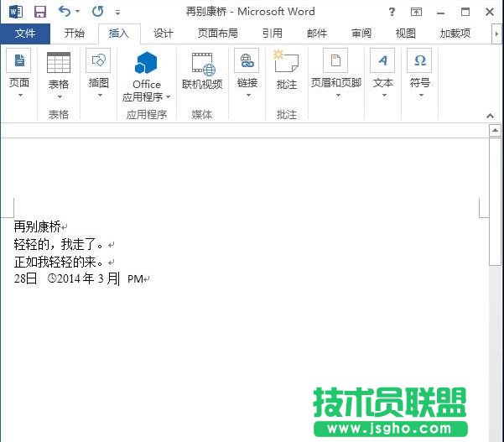Click the vertical scrollbar thumb
Screen dimensions: 504x442
point(495,202)
